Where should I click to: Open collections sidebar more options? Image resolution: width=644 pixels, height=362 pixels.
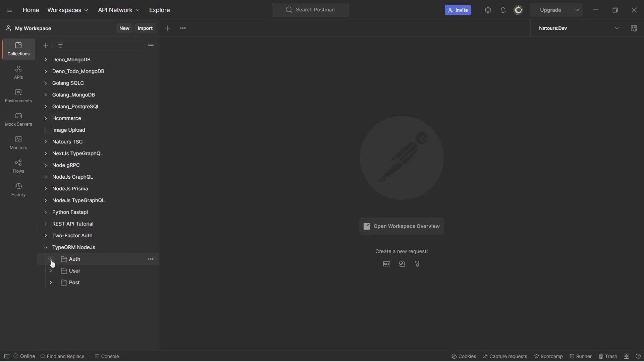pos(151,45)
